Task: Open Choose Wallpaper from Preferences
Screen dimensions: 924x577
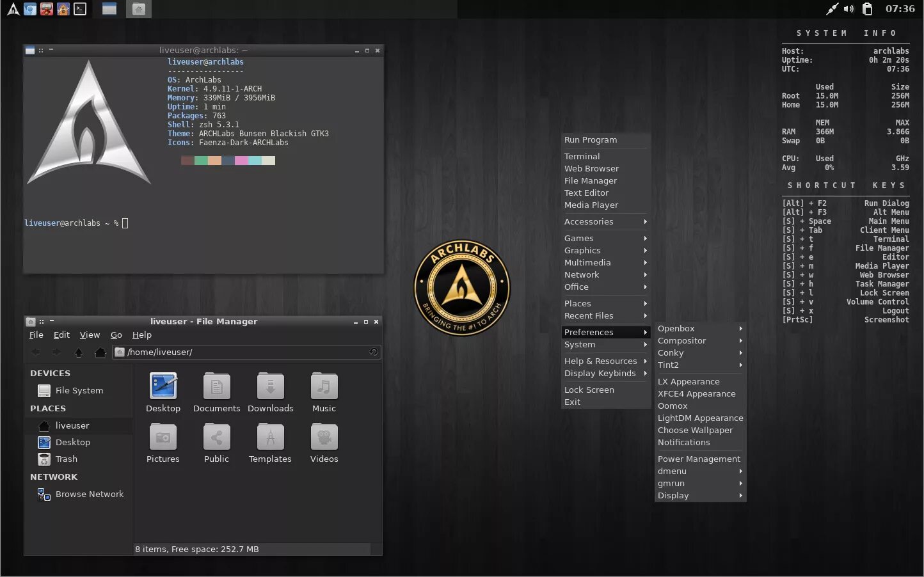Action: pyautogui.click(x=700, y=430)
